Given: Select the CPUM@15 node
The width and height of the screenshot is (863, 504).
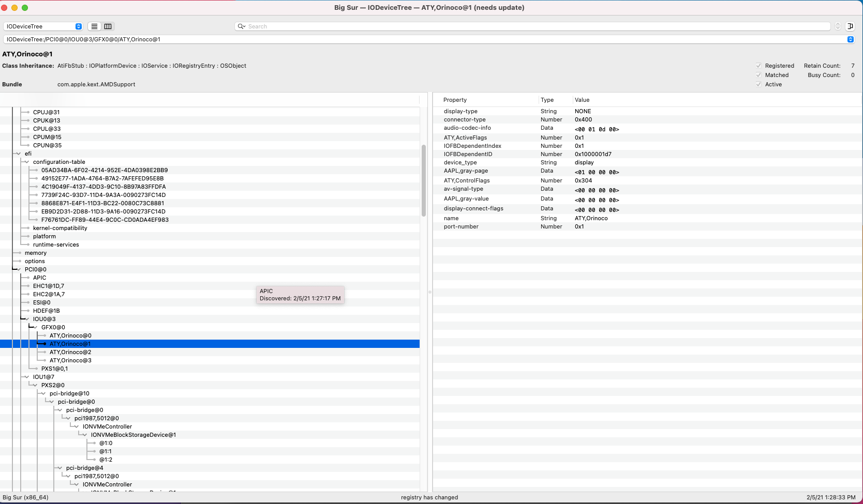Looking at the screenshot, I should pos(47,137).
